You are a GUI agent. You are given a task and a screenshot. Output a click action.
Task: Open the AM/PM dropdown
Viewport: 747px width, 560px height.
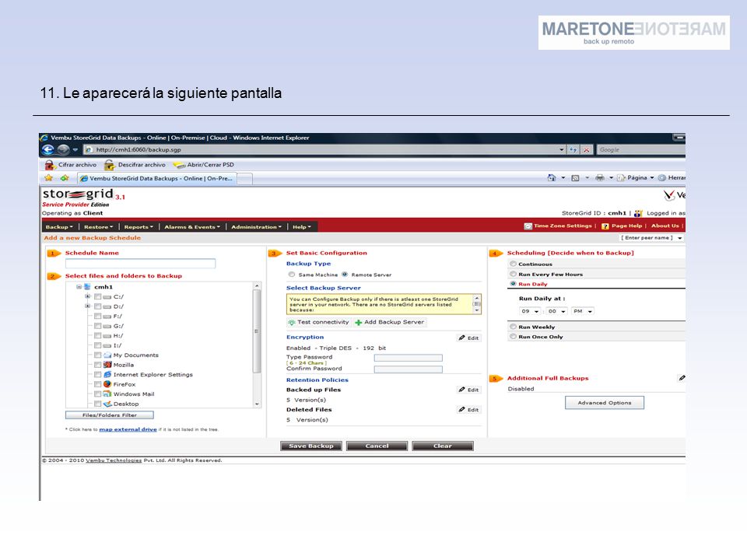(583, 311)
